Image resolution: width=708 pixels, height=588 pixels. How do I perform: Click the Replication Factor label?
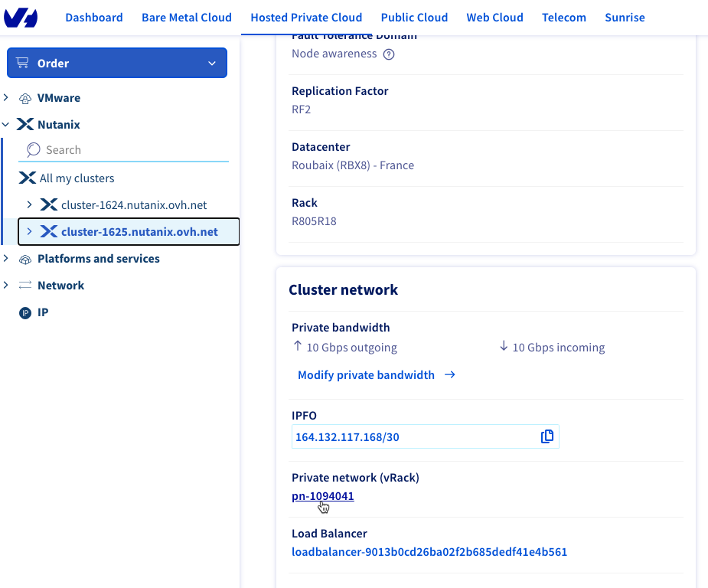[x=340, y=91]
